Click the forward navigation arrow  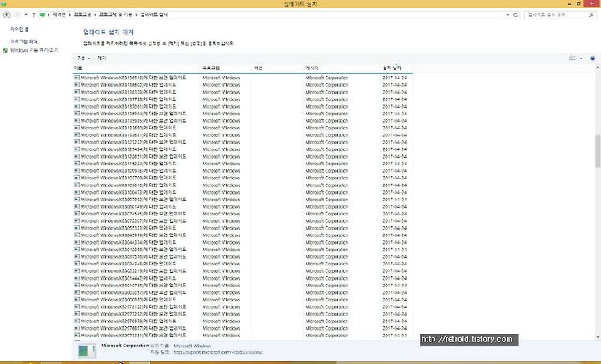tap(18, 14)
